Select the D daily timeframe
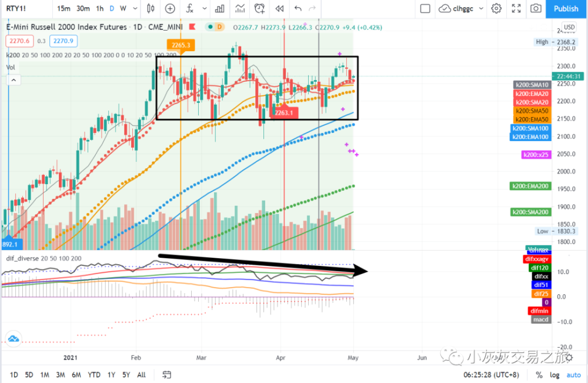Viewport: 588px width, 383px height. [x=112, y=8]
